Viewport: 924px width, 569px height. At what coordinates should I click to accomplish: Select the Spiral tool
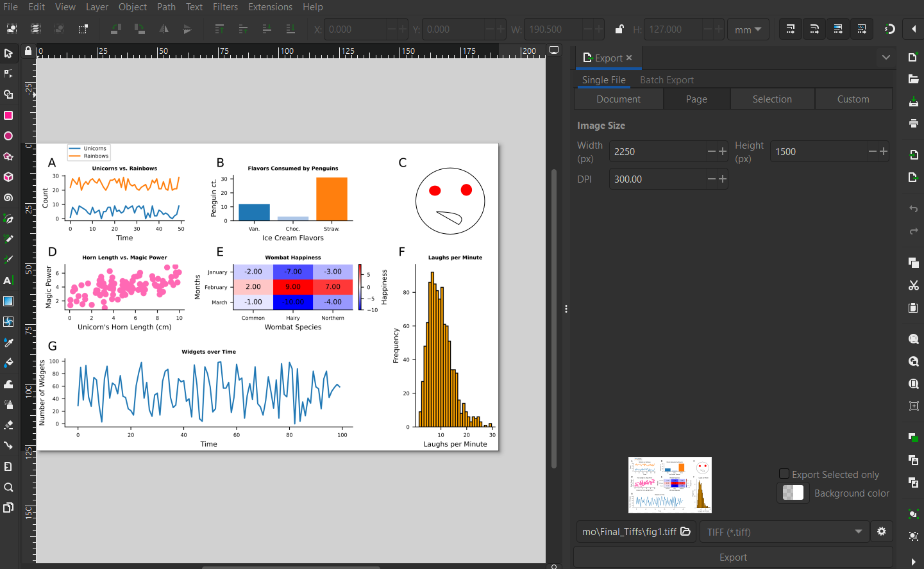(x=9, y=197)
